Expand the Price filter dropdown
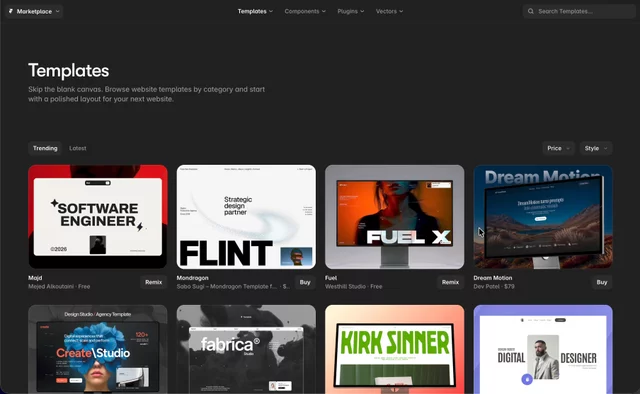This screenshot has width=640, height=394. pyautogui.click(x=558, y=148)
